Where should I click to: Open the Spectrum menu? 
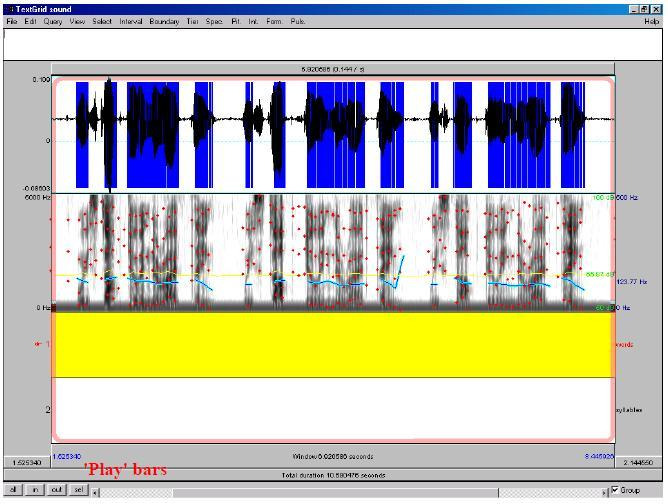pyautogui.click(x=214, y=21)
